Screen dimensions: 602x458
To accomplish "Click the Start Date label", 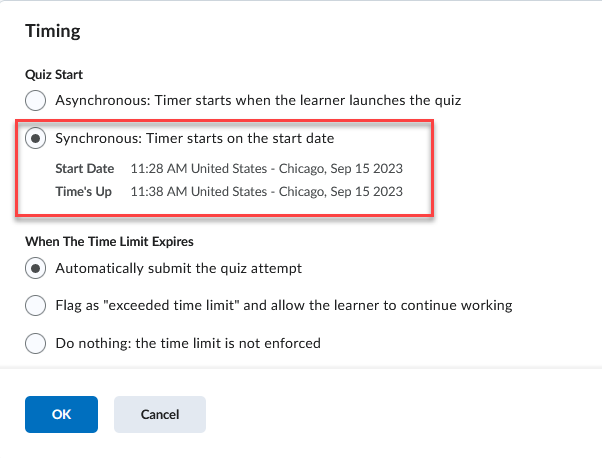I will click(x=84, y=167).
